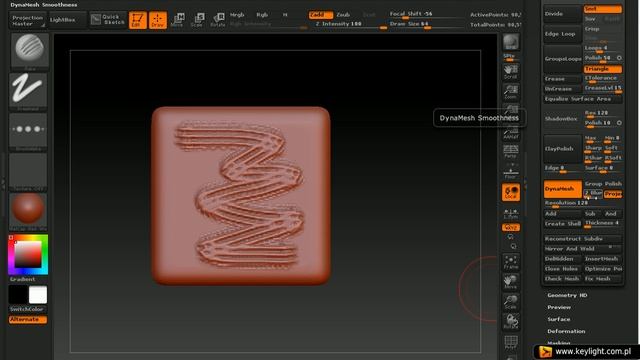The width and height of the screenshot is (640, 360).
Task: Toggle the DynaMesh button
Action: click(x=562, y=189)
